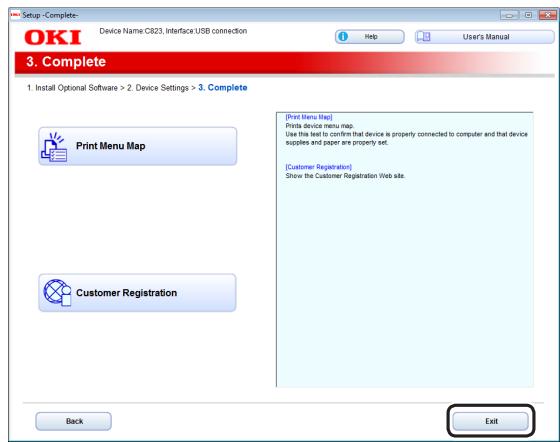Go Back to previous step

[74, 421]
